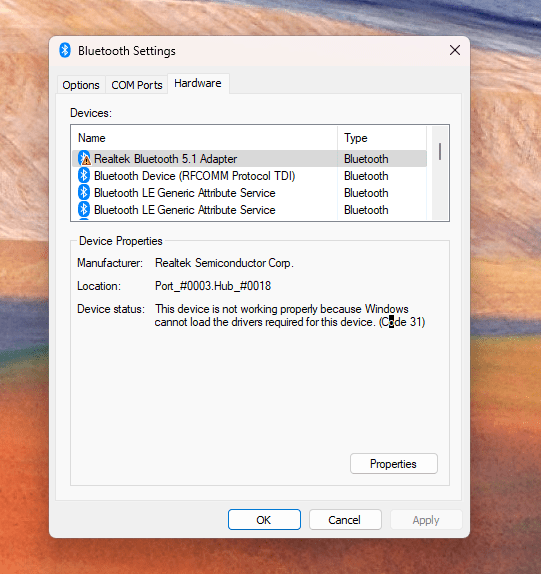The width and height of the screenshot is (541, 574).
Task: Click the Manufacturer: field label
Action: (110, 263)
